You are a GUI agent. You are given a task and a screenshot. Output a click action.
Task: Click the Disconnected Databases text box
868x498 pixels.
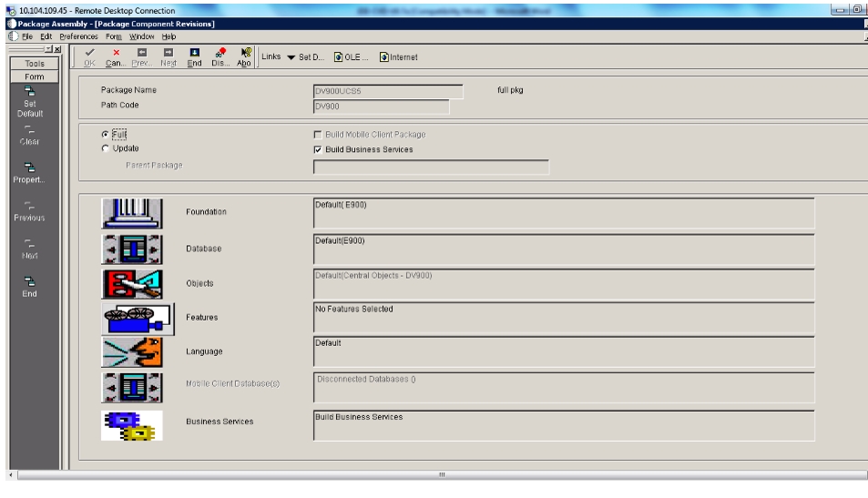[x=564, y=387]
